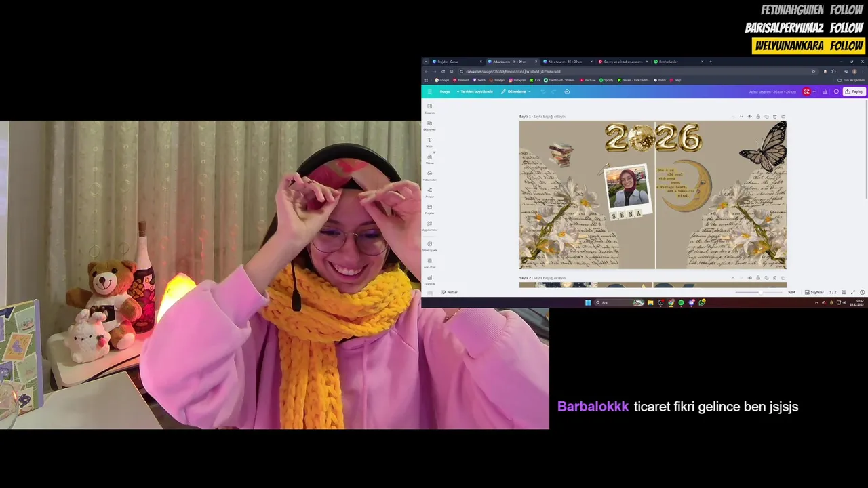Open the Chrome tab search dropdown
This screenshot has height=488, width=868.
point(426,62)
